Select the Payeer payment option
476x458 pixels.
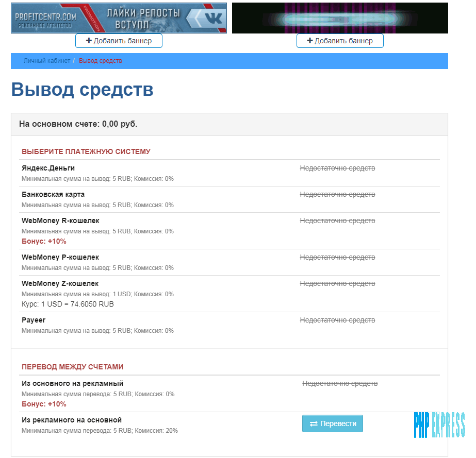point(34,320)
